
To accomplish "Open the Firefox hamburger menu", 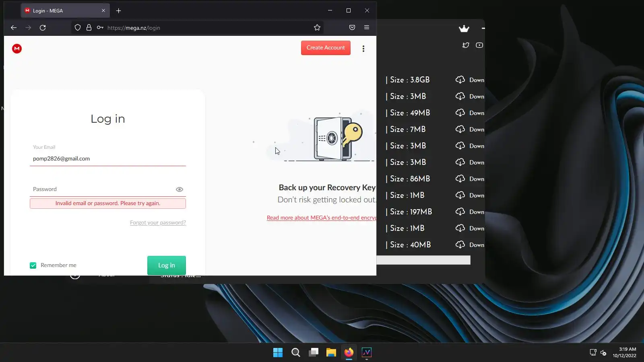I will tap(367, 28).
